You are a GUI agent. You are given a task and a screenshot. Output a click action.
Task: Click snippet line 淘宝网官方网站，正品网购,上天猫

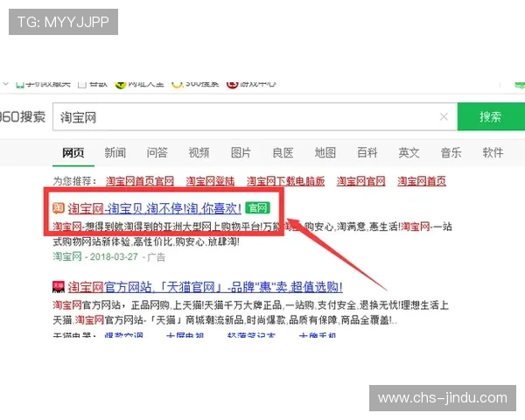coord(251,305)
